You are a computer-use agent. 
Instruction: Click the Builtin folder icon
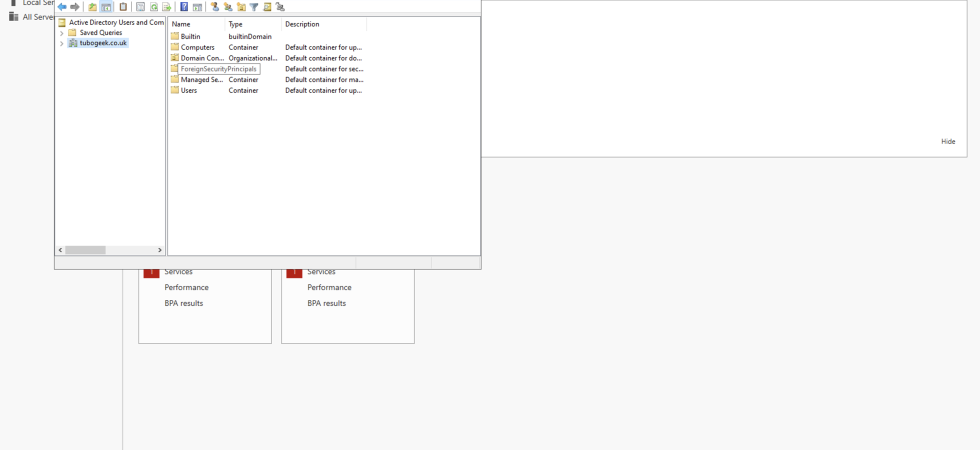(175, 36)
